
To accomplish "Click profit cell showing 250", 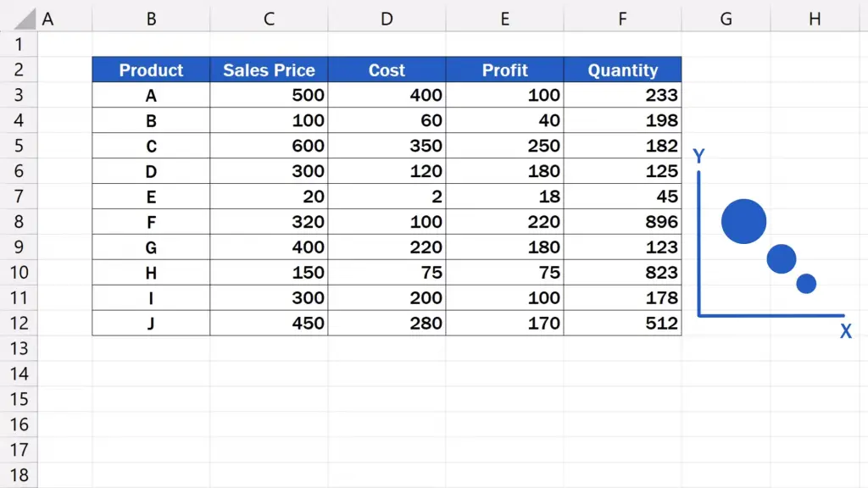I will pyautogui.click(x=505, y=146).
